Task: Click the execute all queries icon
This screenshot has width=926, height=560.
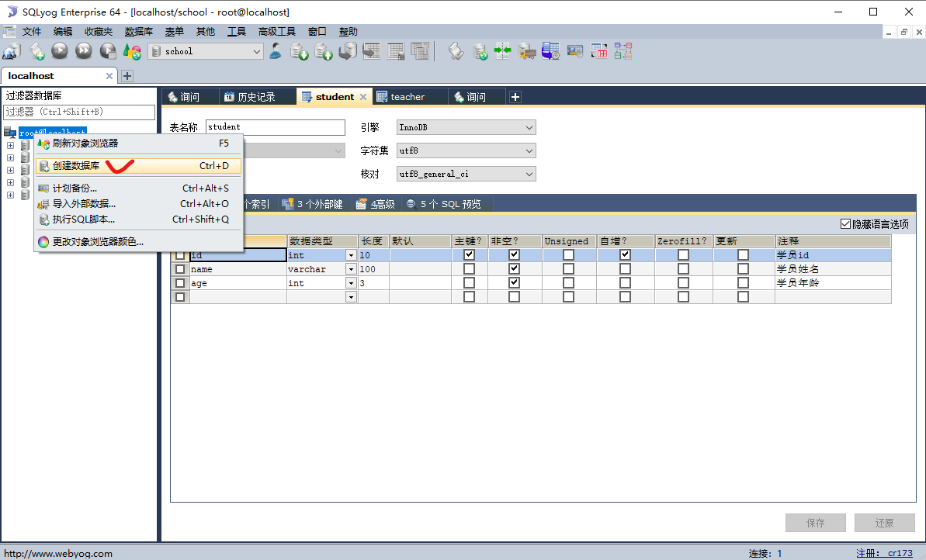Action: tap(84, 51)
